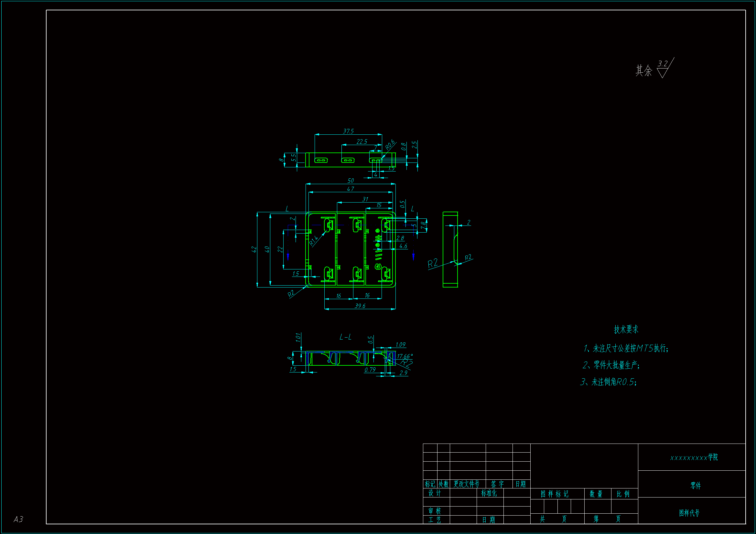This screenshot has width=756, height=534.
Task: Select the 其余 text near roughness symbol
Action: (643, 70)
